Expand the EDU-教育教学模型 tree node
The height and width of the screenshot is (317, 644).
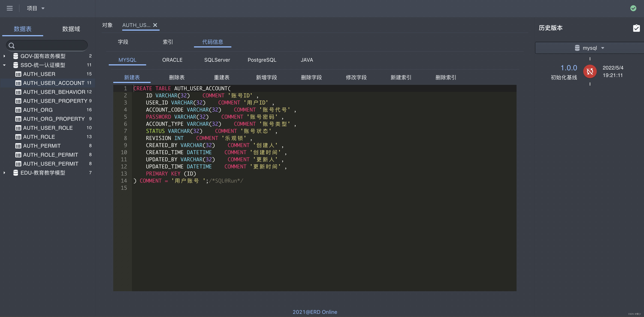[x=4, y=173]
